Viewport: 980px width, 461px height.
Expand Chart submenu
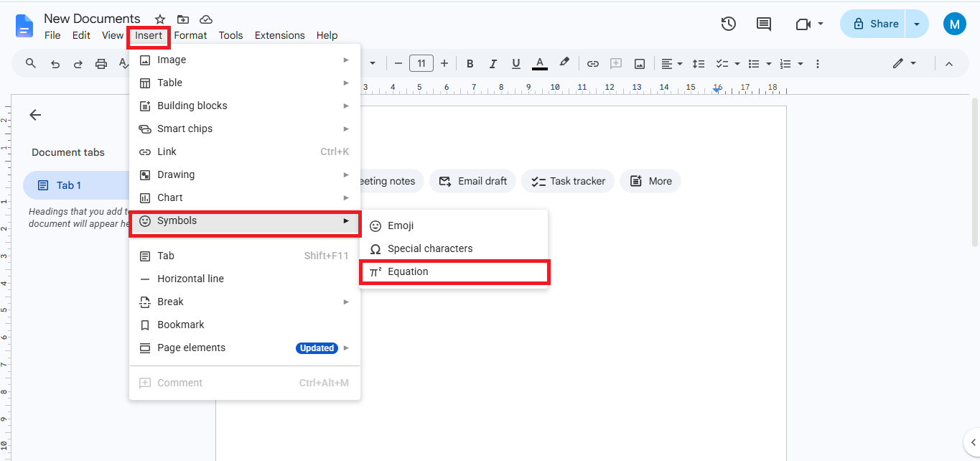(x=245, y=197)
